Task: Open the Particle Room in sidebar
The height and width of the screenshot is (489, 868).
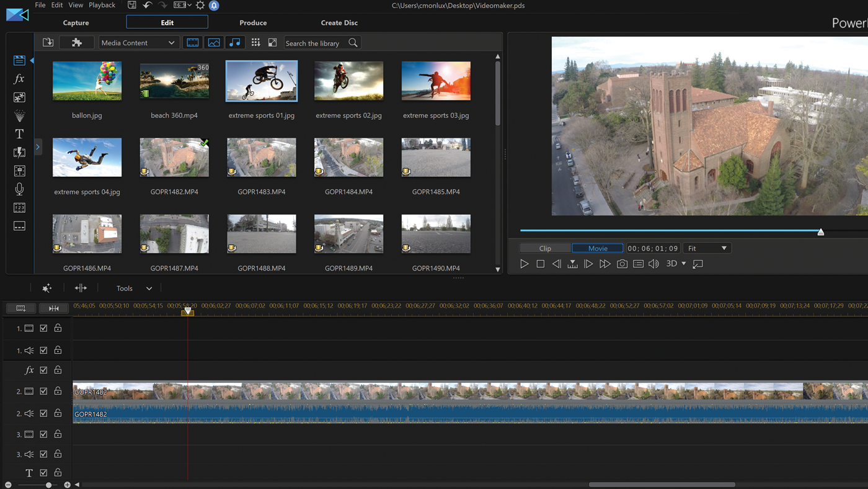Action: (x=19, y=115)
